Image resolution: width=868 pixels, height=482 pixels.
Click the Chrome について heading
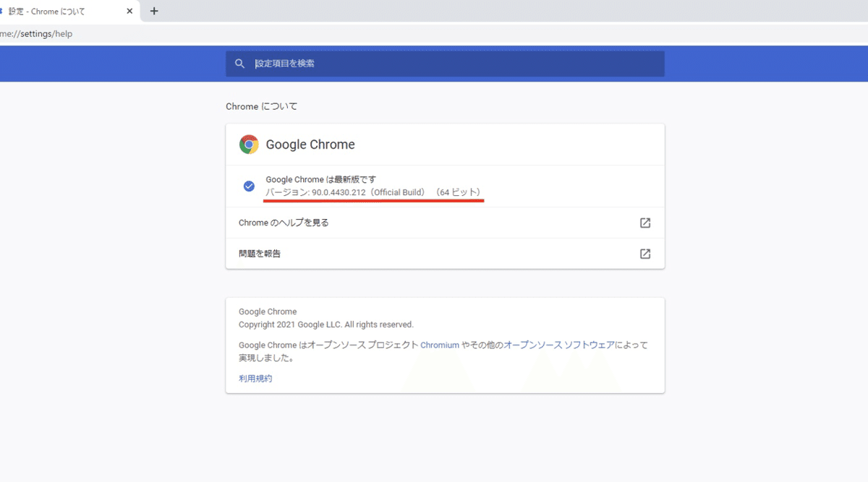pos(261,106)
